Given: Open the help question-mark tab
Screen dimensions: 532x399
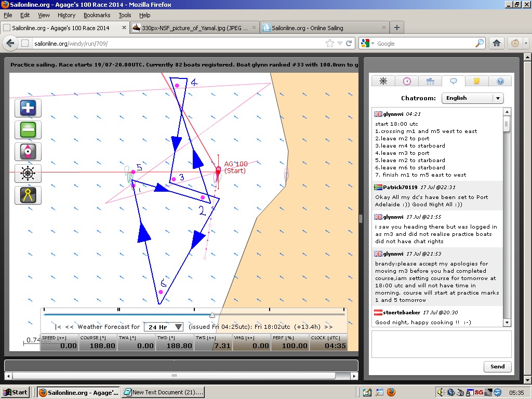Looking at the screenshot, I should coord(500,81).
